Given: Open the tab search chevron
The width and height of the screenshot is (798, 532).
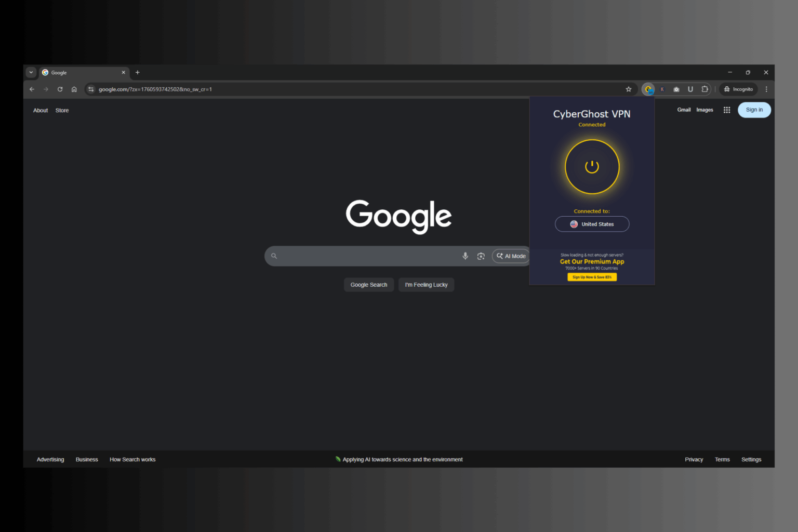Looking at the screenshot, I should pyautogui.click(x=31, y=72).
